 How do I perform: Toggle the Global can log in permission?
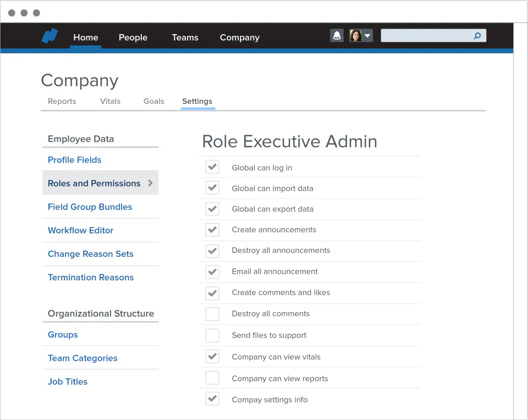tap(212, 167)
